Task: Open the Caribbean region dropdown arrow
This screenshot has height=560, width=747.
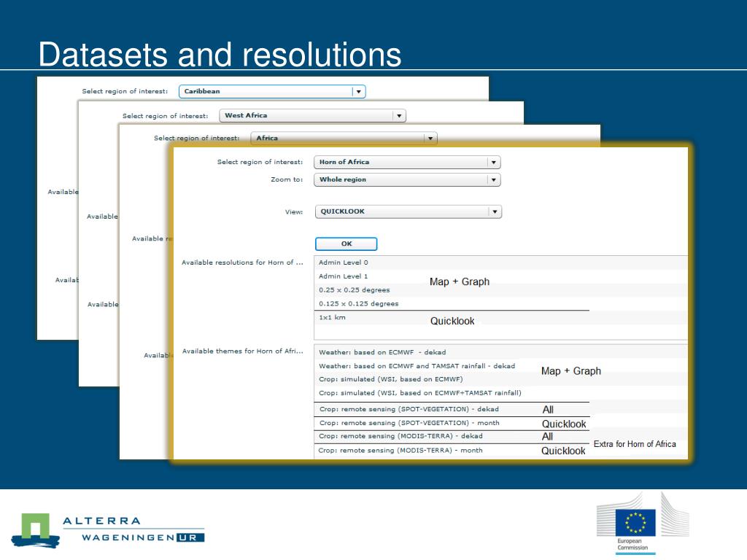Action: 359,91
